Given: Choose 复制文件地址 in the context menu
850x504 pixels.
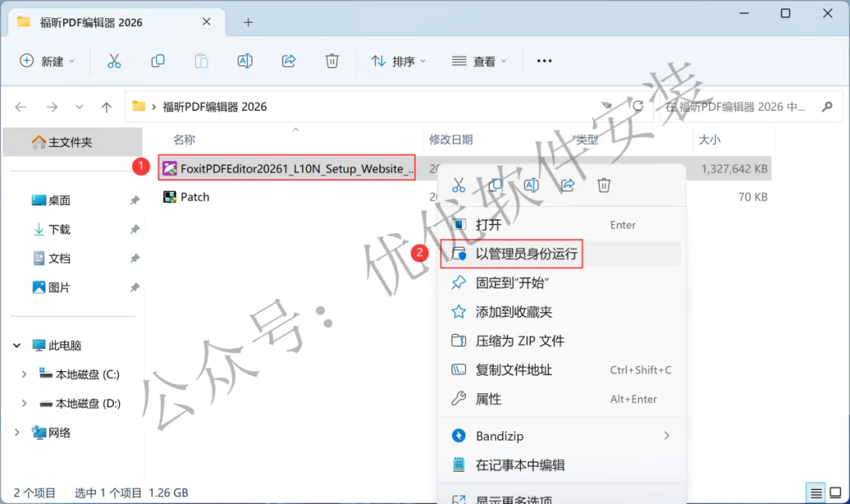Looking at the screenshot, I should (561, 370).
